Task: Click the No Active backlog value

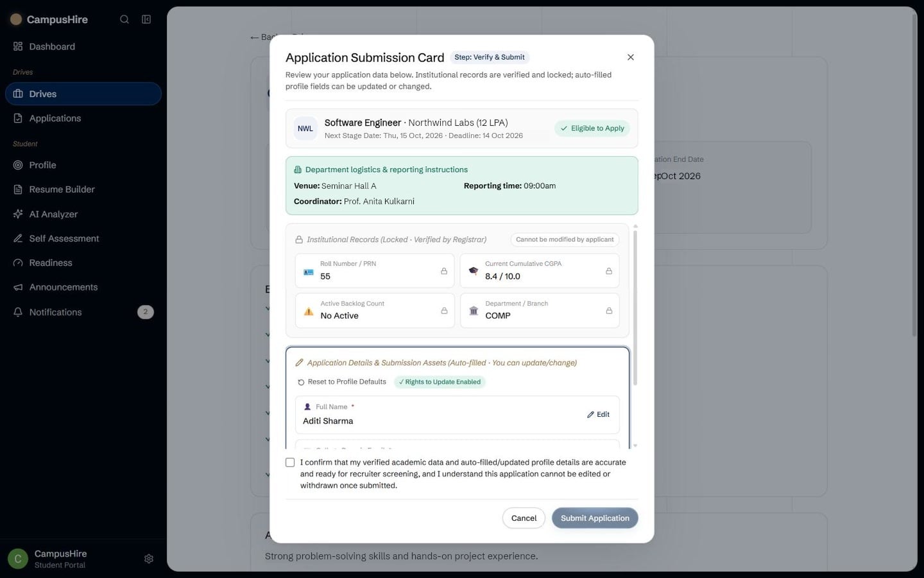Action: click(339, 316)
